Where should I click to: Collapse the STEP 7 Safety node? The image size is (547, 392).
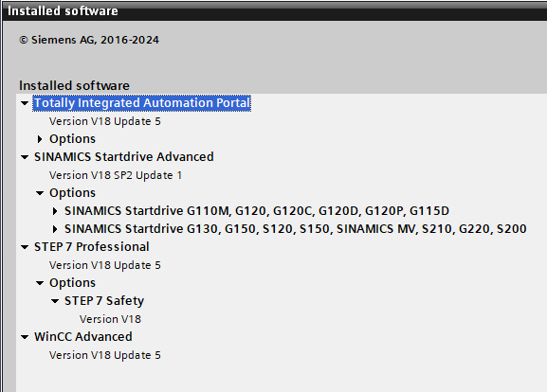(x=55, y=301)
